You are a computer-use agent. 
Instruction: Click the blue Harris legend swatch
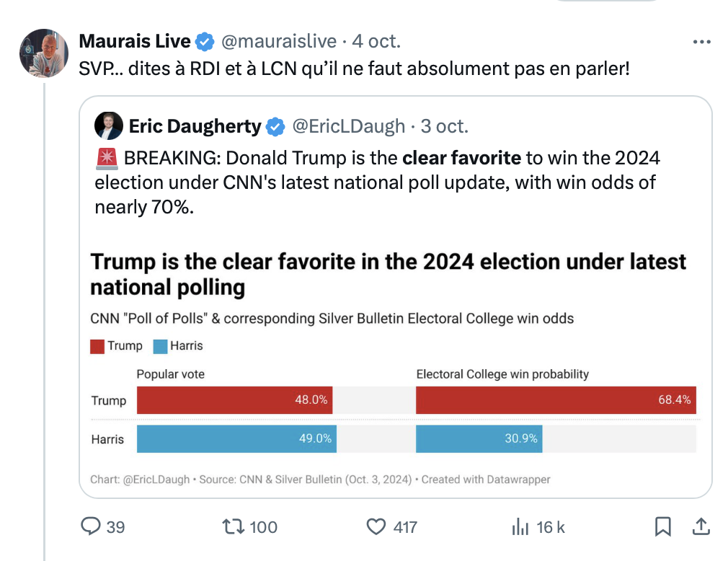(x=160, y=346)
